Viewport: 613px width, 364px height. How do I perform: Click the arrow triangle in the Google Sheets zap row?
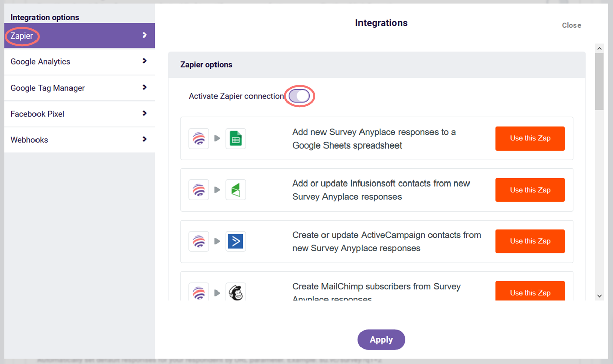(x=217, y=138)
